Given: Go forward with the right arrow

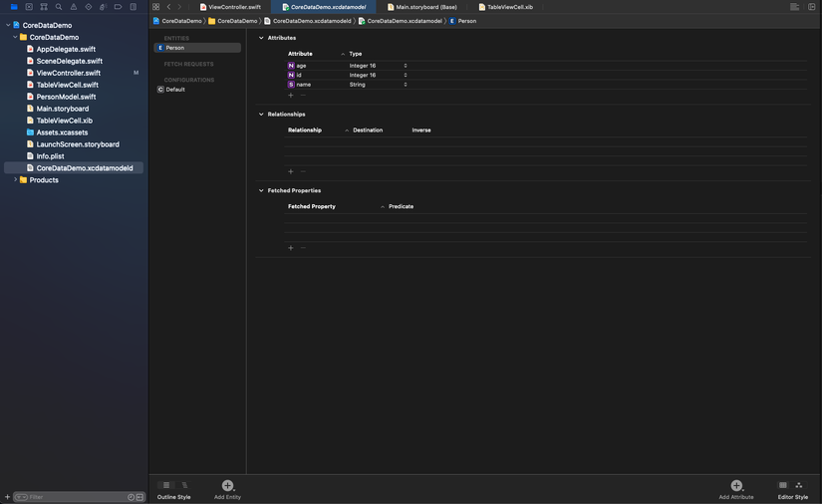Looking at the screenshot, I should click(x=179, y=7).
